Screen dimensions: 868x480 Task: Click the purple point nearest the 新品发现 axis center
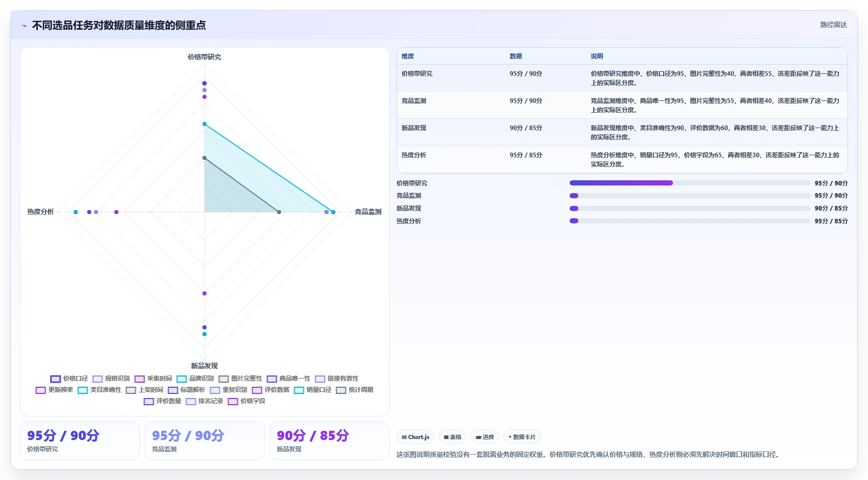click(x=204, y=294)
